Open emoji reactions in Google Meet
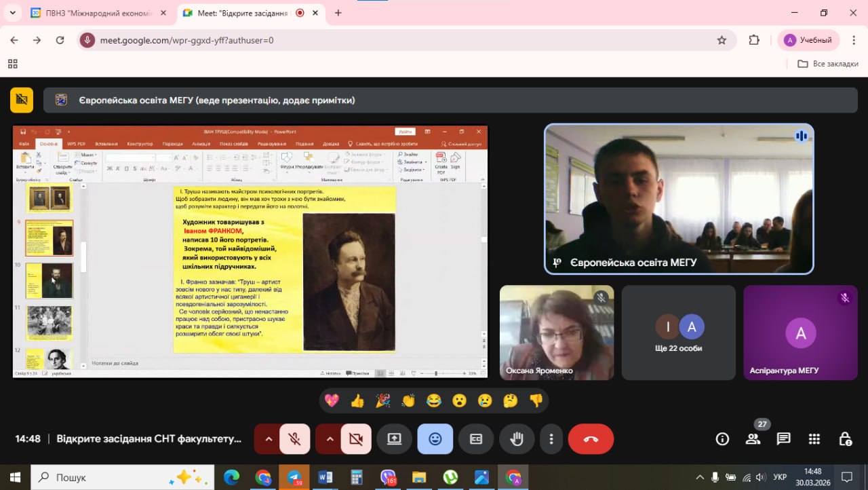The image size is (868, 490). [435, 439]
